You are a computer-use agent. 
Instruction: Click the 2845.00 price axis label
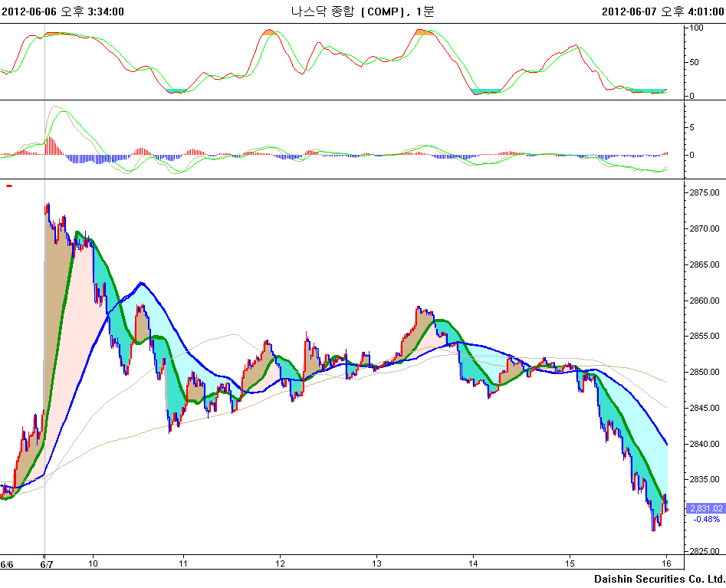click(703, 408)
